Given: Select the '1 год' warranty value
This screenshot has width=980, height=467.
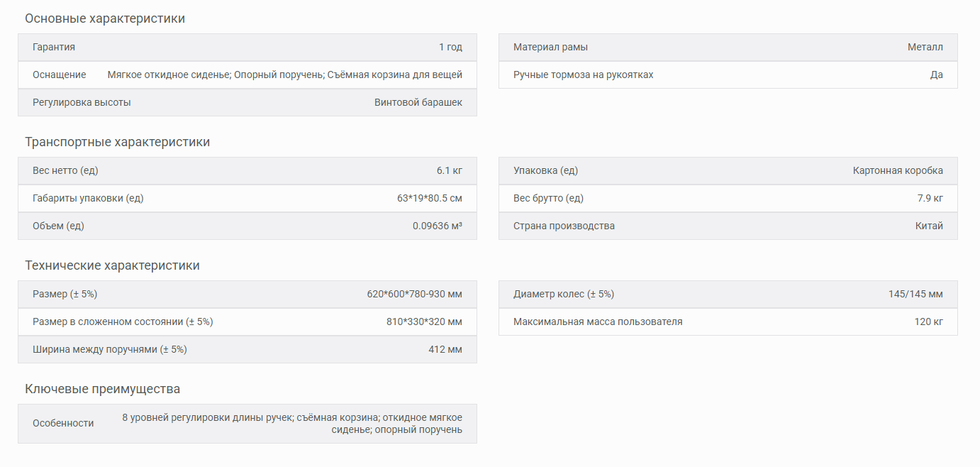Looking at the screenshot, I should pyautogui.click(x=450, y=47).
